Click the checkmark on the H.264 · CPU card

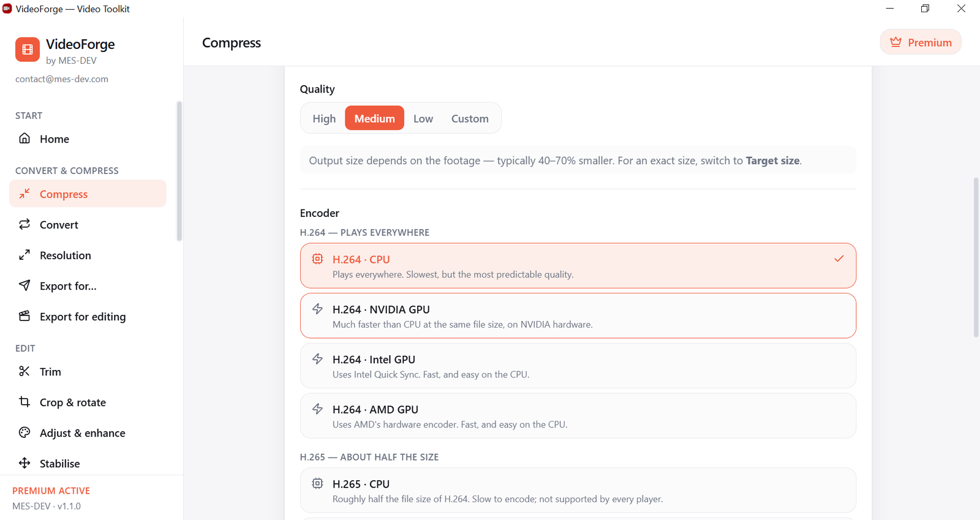coord(839,258)
